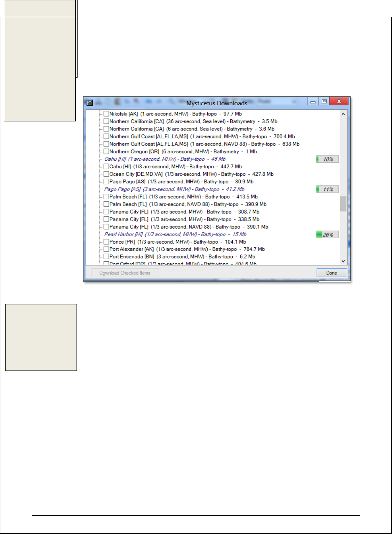Image resolution: width=392 pixels, height=534 pixels.
Task: Select the downloading Pago Pago 41.2 Mb row
Action: pyautogui.click(x=174, y=189)
